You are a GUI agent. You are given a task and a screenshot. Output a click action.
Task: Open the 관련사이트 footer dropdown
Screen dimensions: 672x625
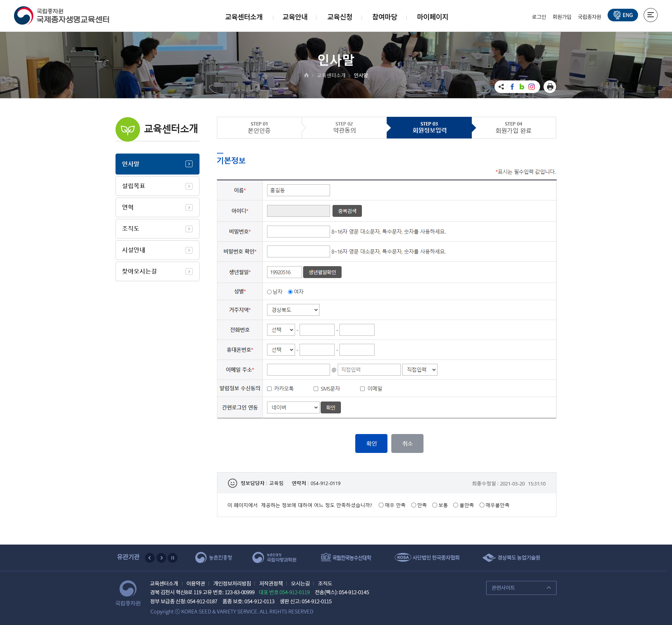click(521, 588)
